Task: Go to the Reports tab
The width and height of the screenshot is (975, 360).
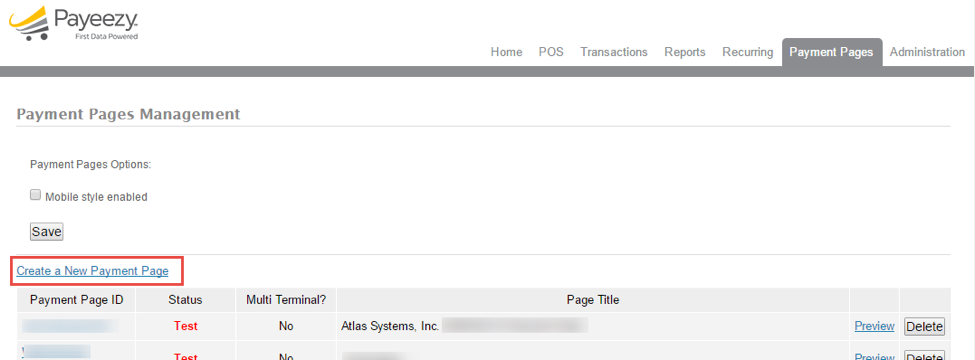Action: coord(685,52)
